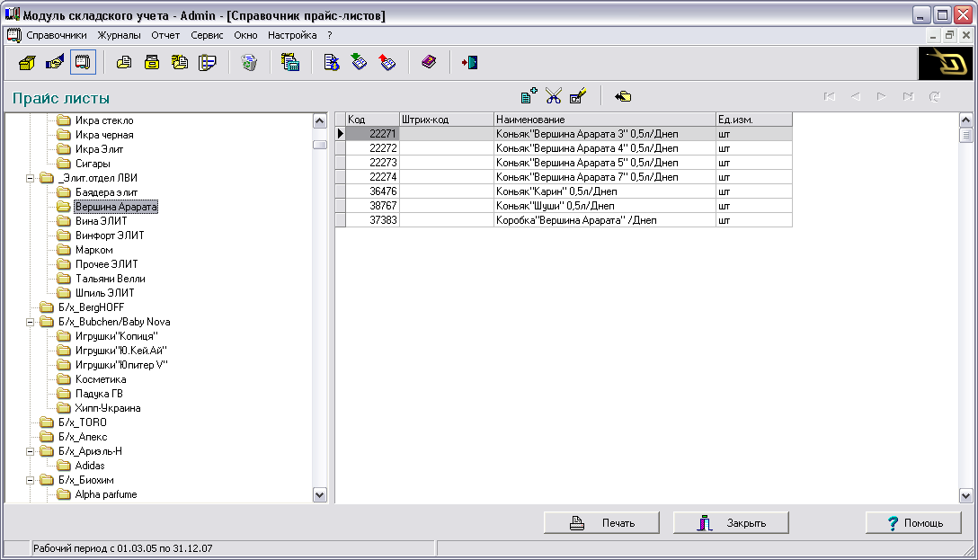Screen dimensions: 978x560
Task: Collapse the Б/х_Ариэль-Н tree node
Action: tap(30, 451)
